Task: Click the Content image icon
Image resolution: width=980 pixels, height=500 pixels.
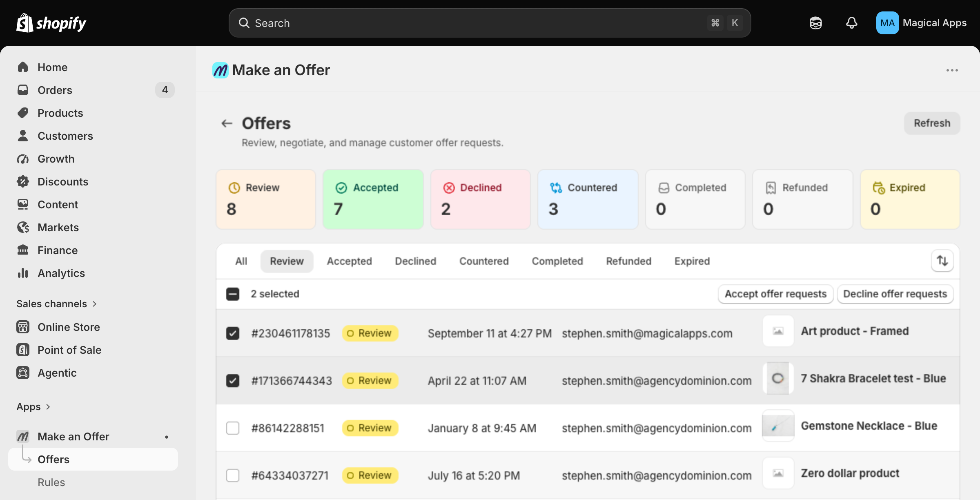Action: pyautogui.click(x=23, y=204)
